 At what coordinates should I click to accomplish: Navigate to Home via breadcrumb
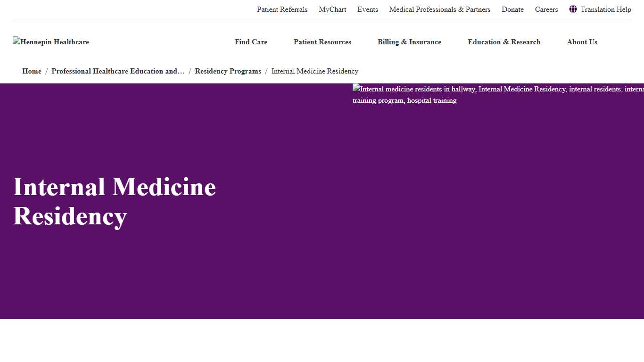pos(32,71)
